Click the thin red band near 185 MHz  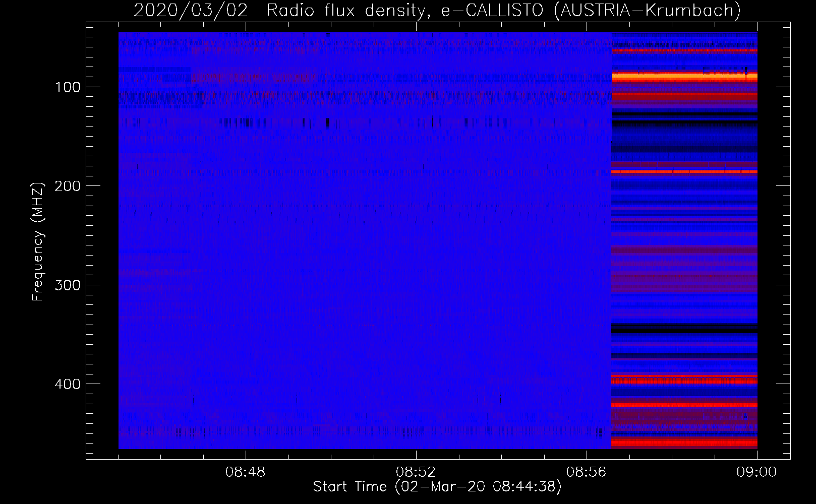coord(684,171)
